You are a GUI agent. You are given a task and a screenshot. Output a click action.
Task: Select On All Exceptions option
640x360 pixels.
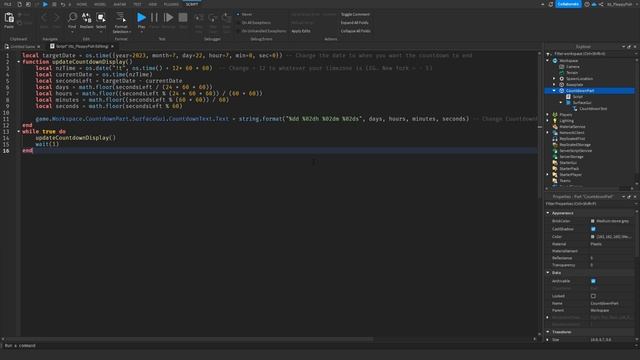[x=253, y=22]
